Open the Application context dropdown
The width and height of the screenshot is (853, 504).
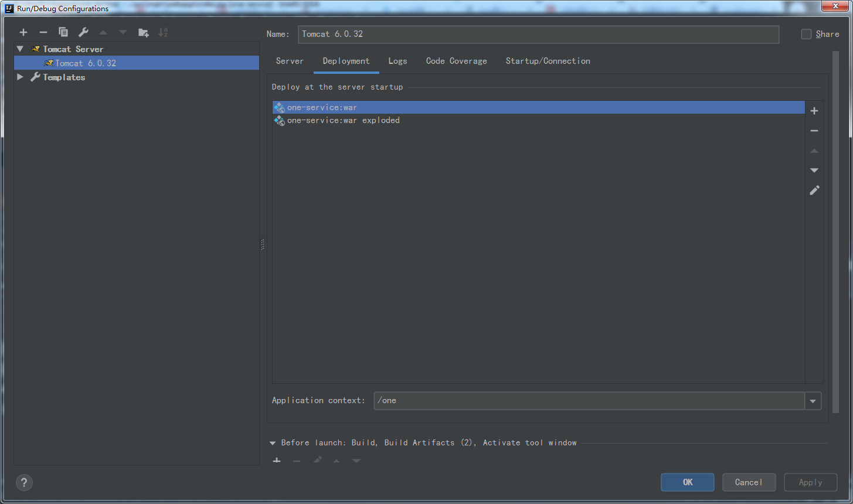pos(813,401)
